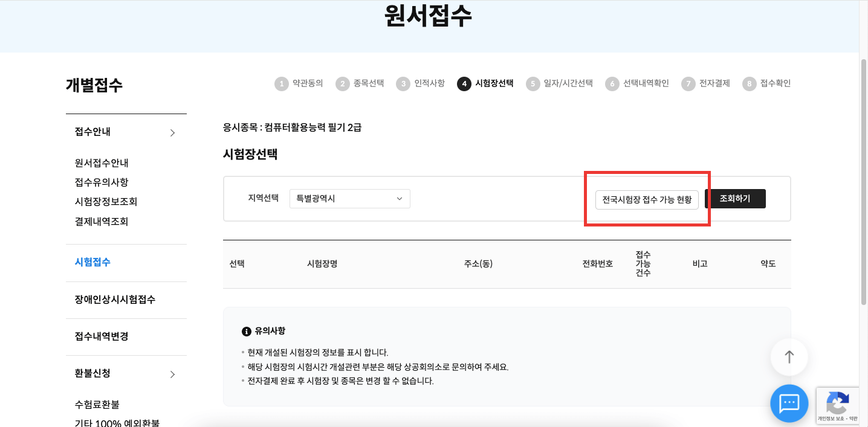Click the reCAPTCHA badge icon

838,401
